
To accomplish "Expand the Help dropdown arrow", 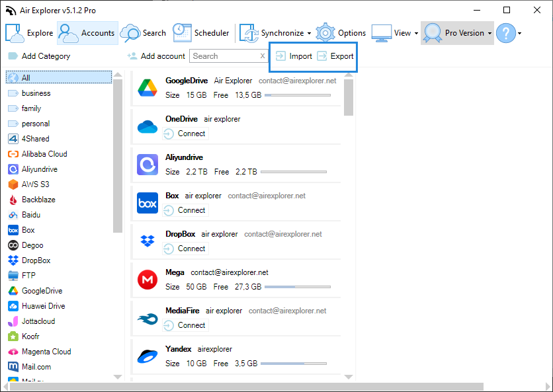I will click(519, 33).
